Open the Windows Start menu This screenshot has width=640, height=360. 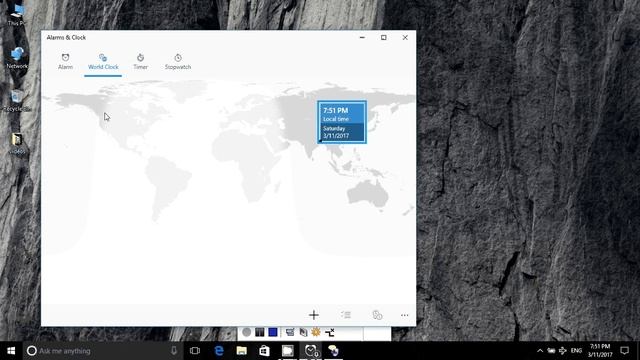tap(11, 351)
